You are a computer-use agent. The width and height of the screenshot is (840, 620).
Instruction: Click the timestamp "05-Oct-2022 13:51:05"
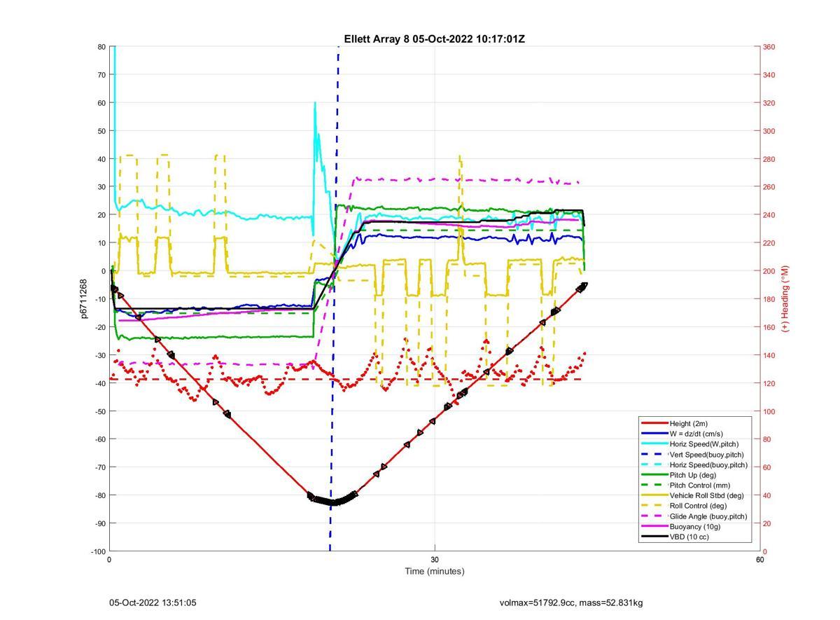pos(153,602)
